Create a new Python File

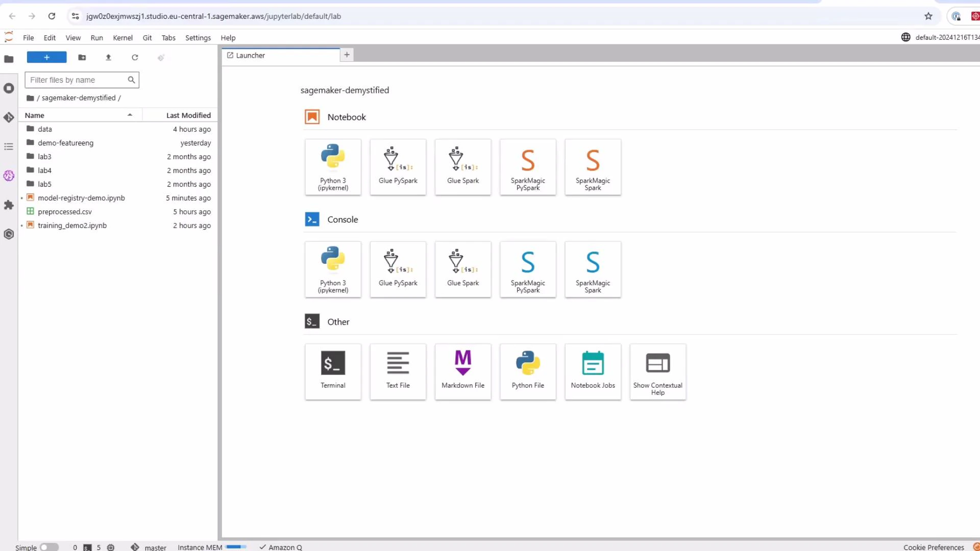click(x=528, y=371)
